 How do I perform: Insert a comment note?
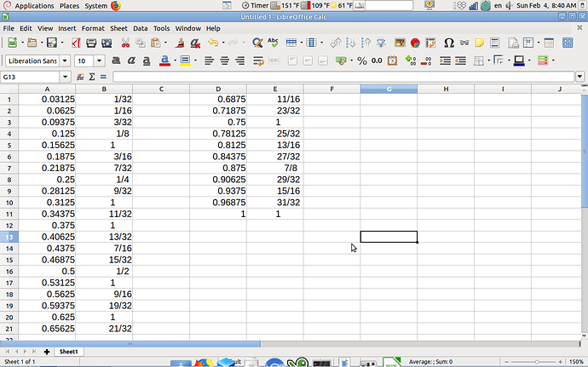pyautogui.click(x=479, y=43)
